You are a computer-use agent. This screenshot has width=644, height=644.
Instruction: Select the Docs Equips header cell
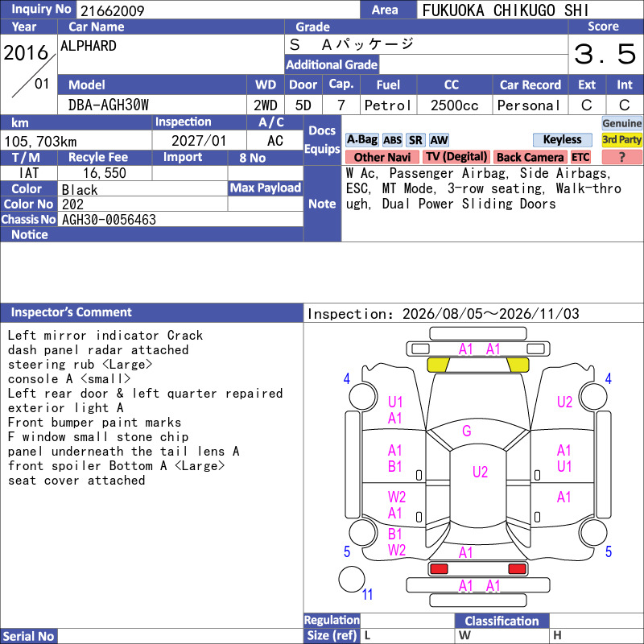point(322,140)
